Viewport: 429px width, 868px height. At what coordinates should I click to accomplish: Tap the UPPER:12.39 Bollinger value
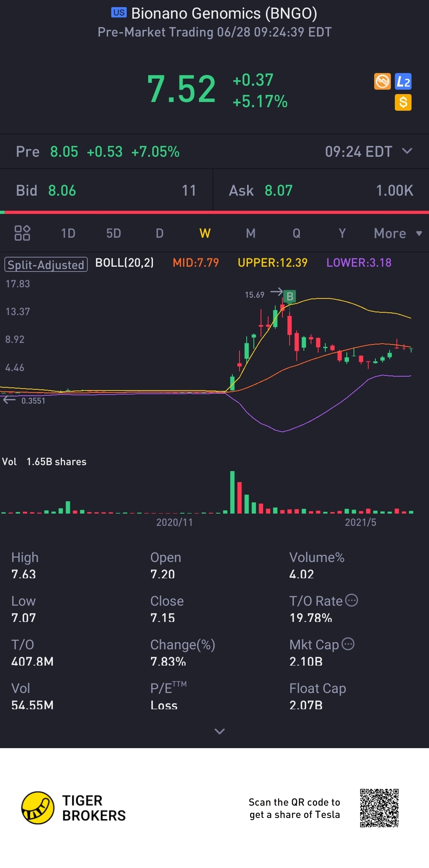(x=272, y=263)
